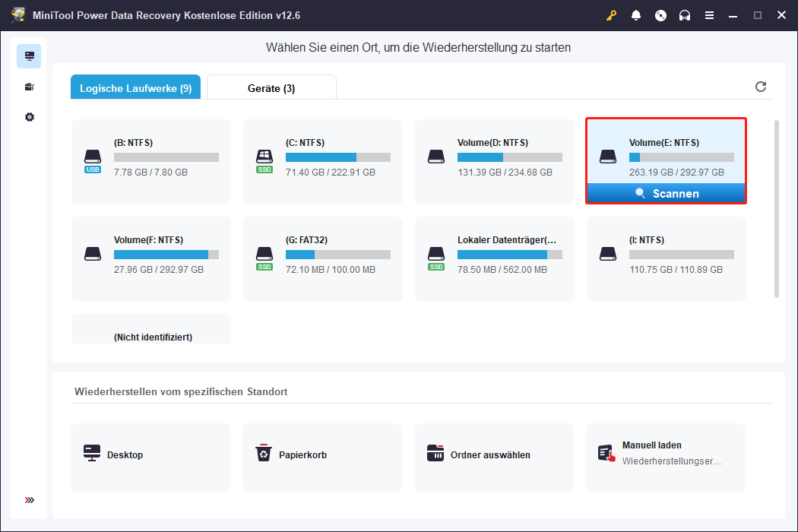Click the heading Wählen Sie einen Ort
Image resolution: width=798 pixels, height=532 pixels.
(x=418, y=47)
